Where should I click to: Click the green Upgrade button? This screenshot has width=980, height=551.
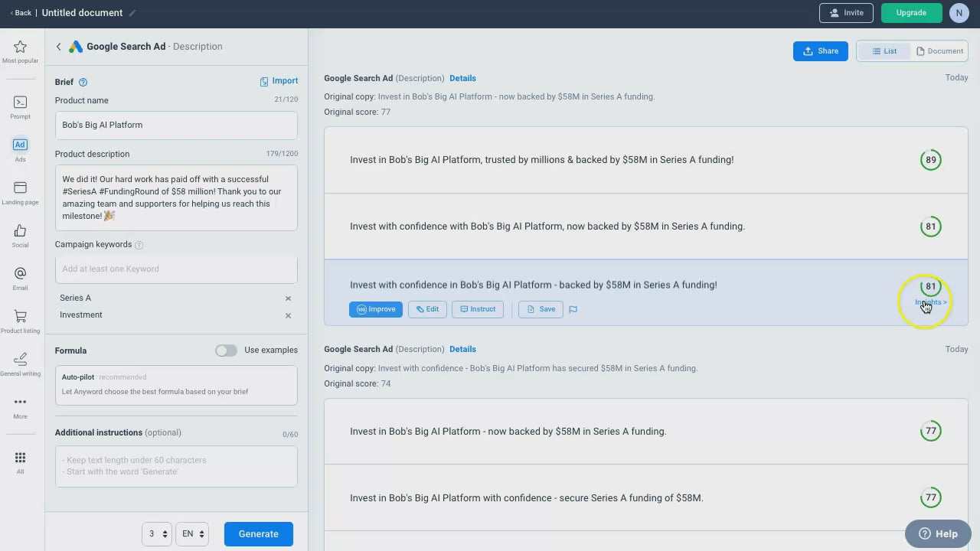click(x=911, y=13)
